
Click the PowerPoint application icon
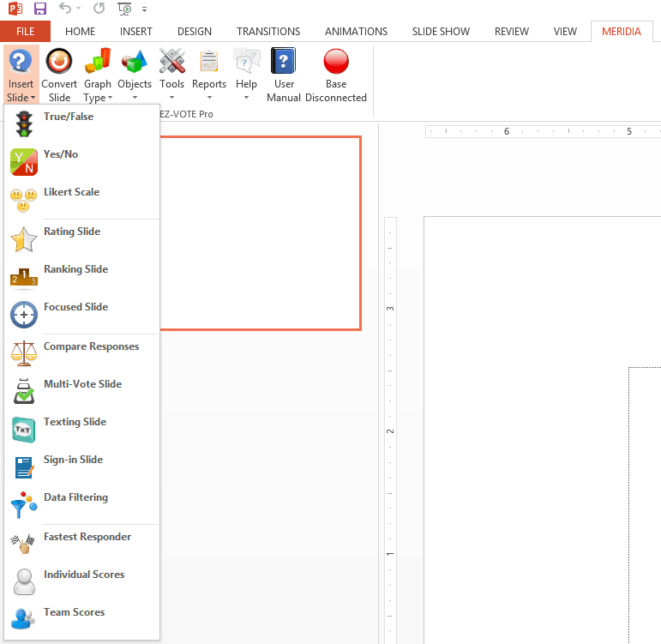click(x=15, y=9)
